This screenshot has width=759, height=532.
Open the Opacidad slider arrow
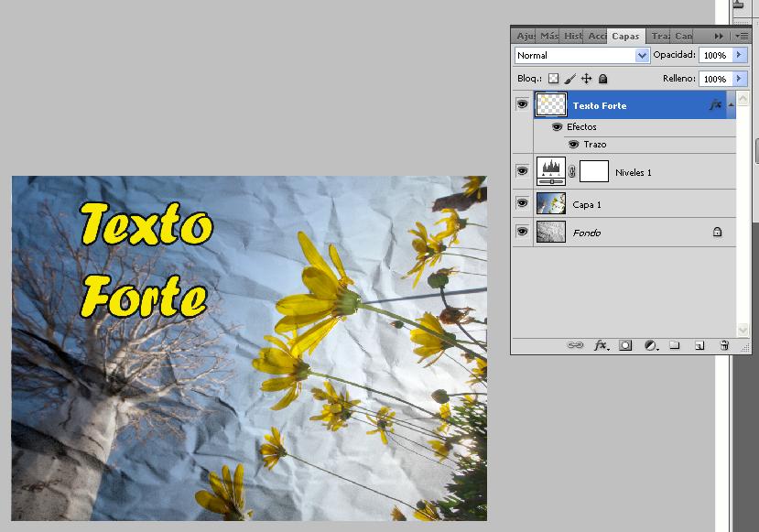click(x=739, y=56)
